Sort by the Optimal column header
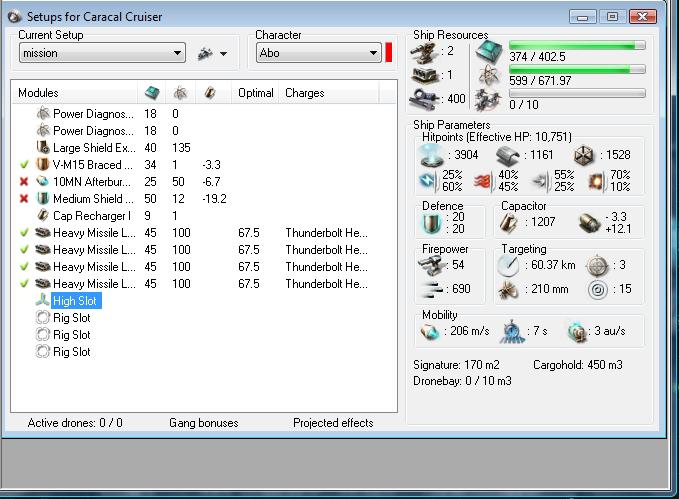 coord(255,93)
